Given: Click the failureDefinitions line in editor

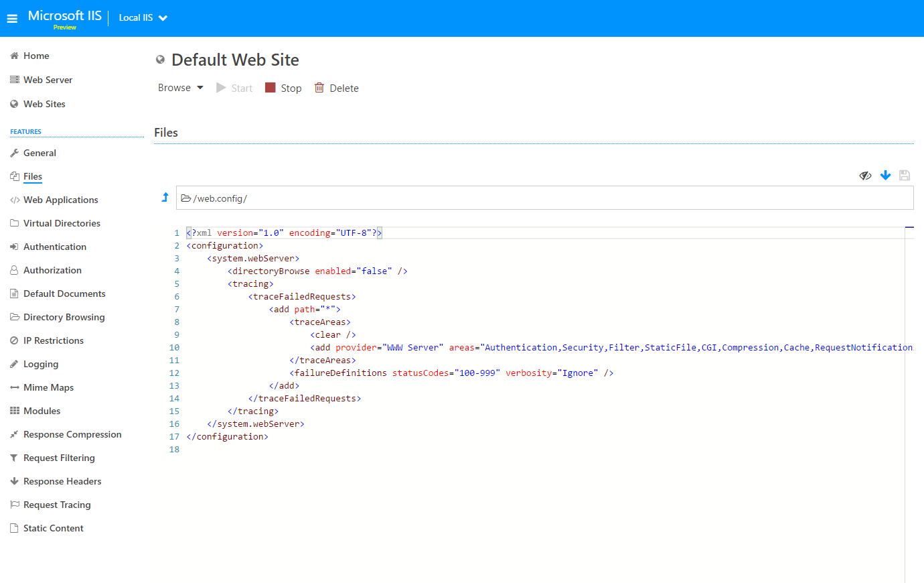Looking at the screenshot, I should coord(451,373).
